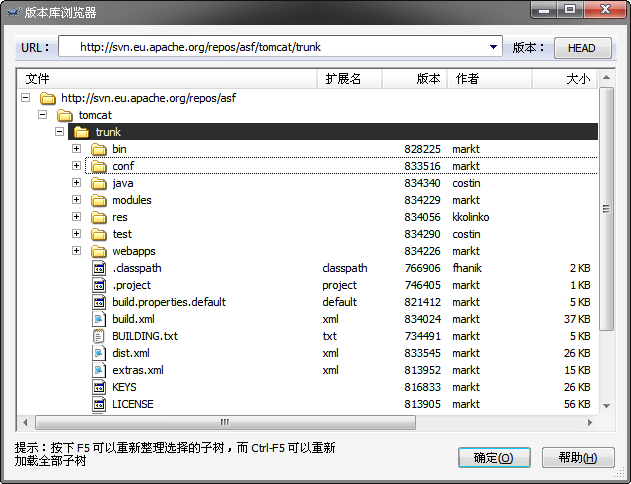The image size is (631, 484).
Task: Click the dist.xml file icon
Action: 99,353
